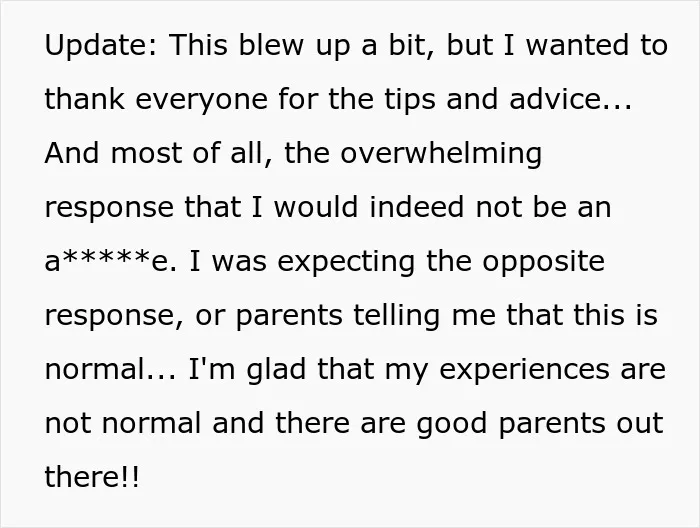Click the word "opposite" at the line's end

(544, 262)
